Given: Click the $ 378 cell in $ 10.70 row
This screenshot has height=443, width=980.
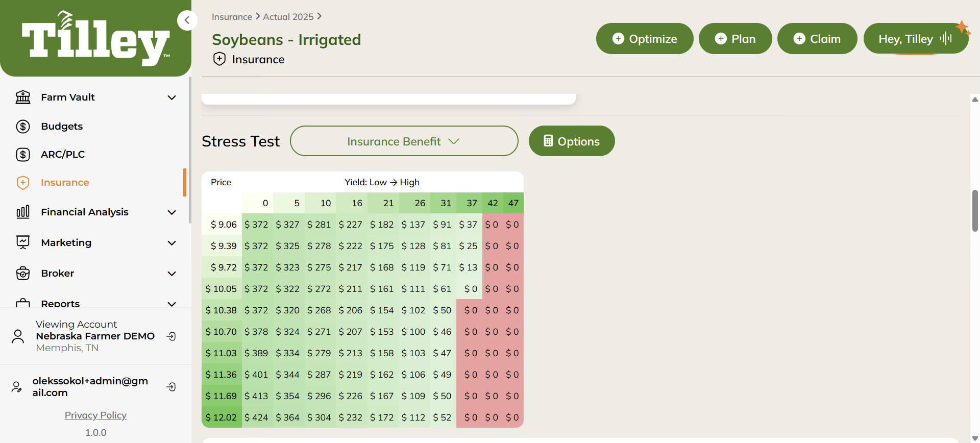Looking at the screenshot, I should coord(257,331).
